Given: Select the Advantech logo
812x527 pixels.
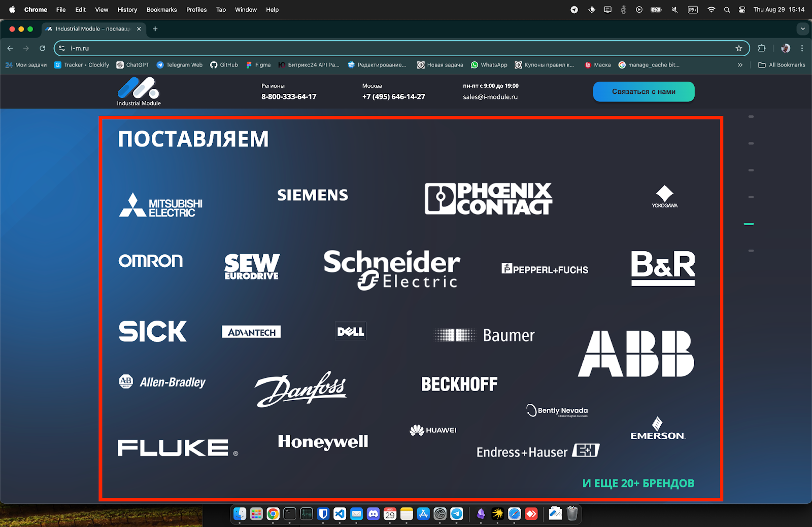Looking at the screenshot, I should click(x=251, y=332).
